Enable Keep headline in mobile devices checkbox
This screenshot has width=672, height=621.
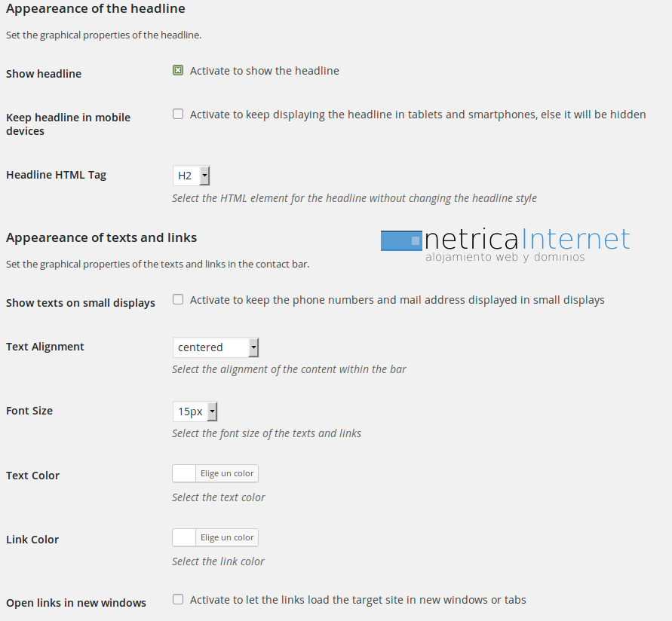click(x=178, y=114)
